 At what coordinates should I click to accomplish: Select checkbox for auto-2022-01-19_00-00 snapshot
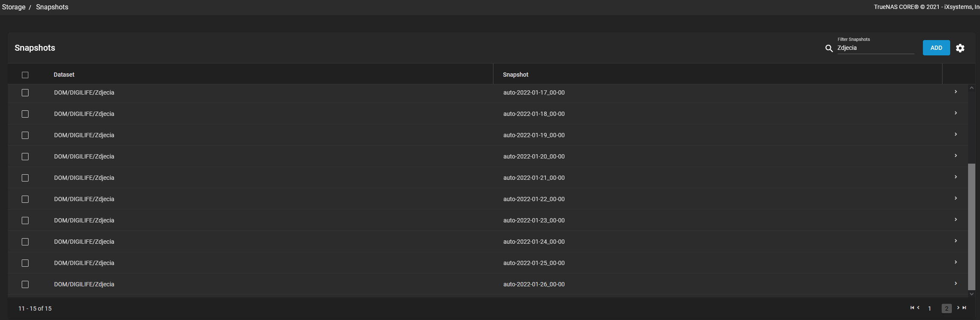point(25,135)
